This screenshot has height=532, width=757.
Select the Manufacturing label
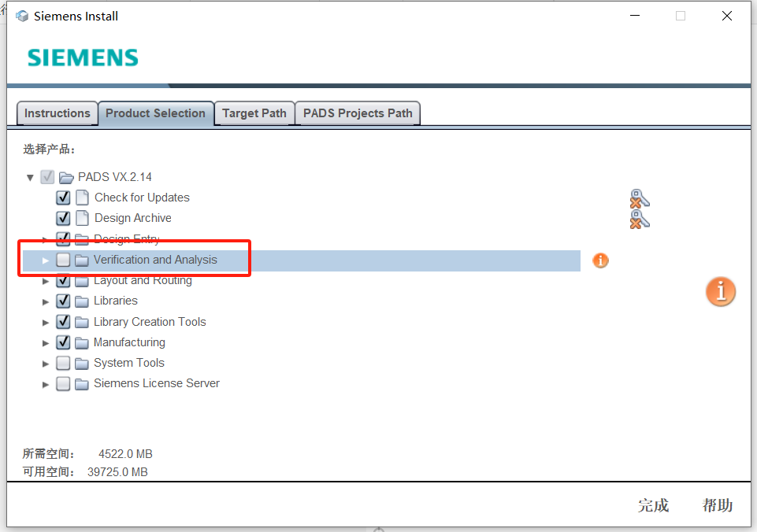tap(129, 342)
